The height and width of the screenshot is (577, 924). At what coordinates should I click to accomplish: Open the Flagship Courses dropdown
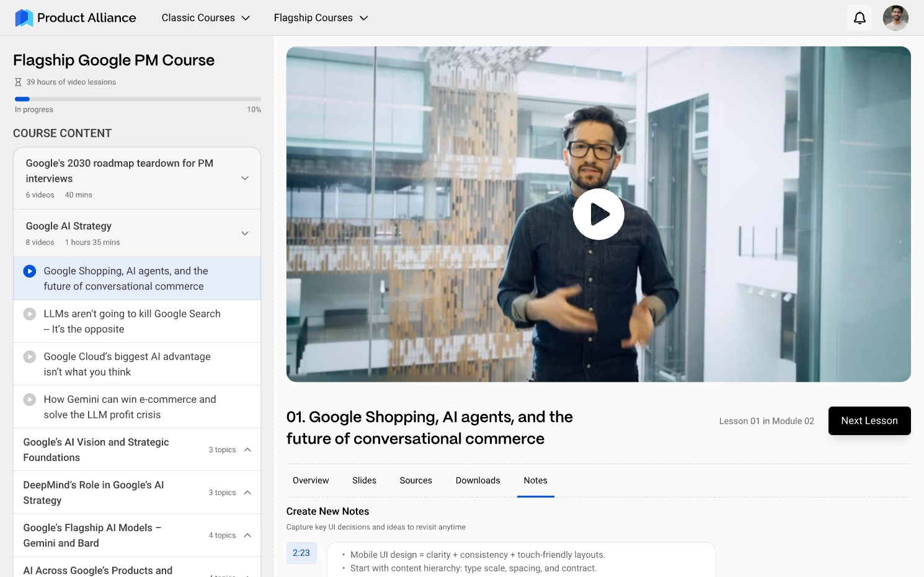point(321,17)
